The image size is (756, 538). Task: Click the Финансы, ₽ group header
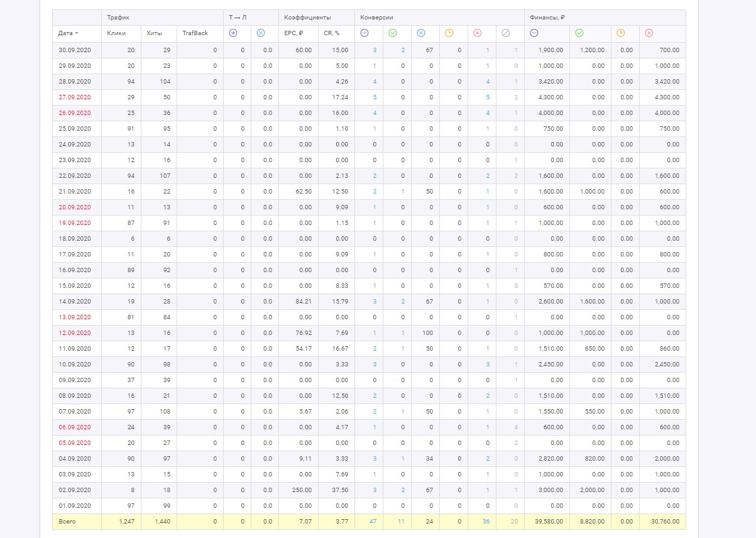547,18
